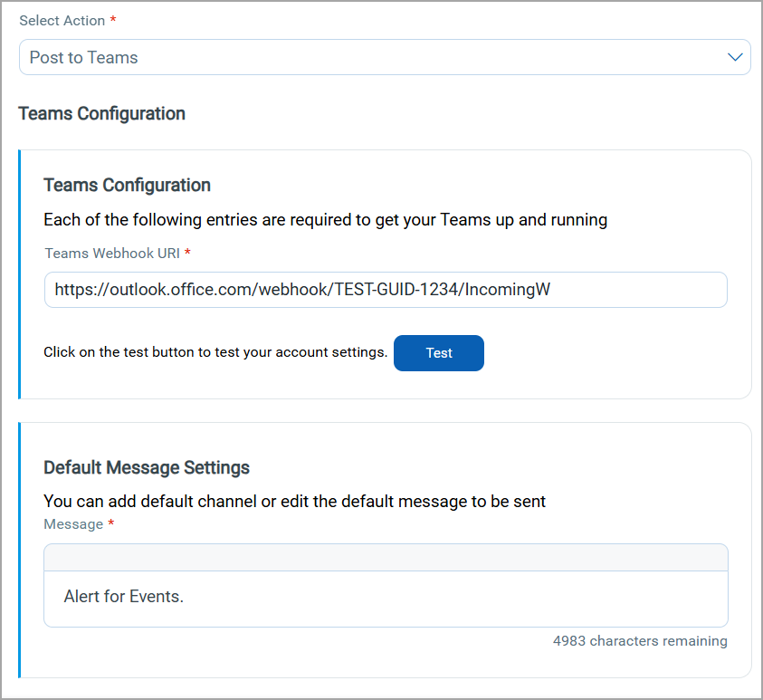Click the Teams Configuration heading inside the card
The height and width of the screenshot is (700, 763).
(x=127, y=185)
